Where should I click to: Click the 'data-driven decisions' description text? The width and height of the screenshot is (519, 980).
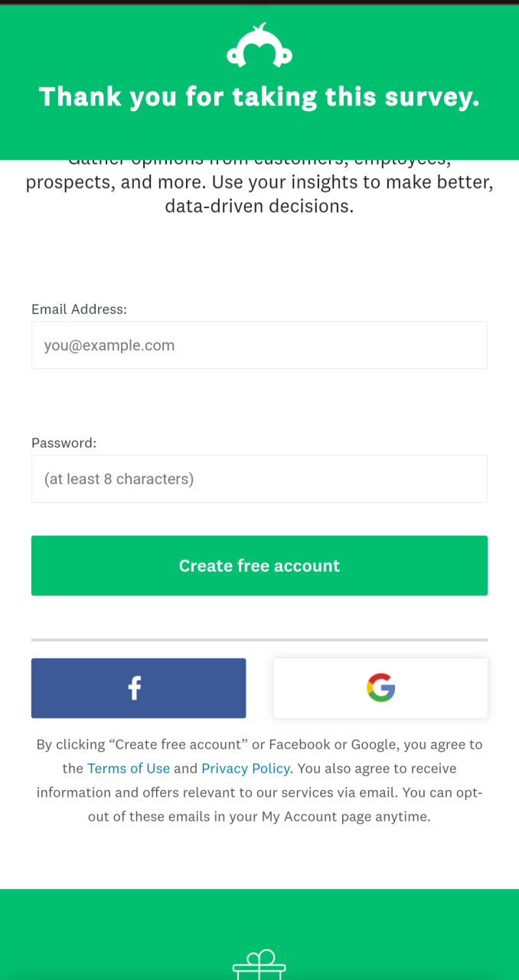(259, 206)
